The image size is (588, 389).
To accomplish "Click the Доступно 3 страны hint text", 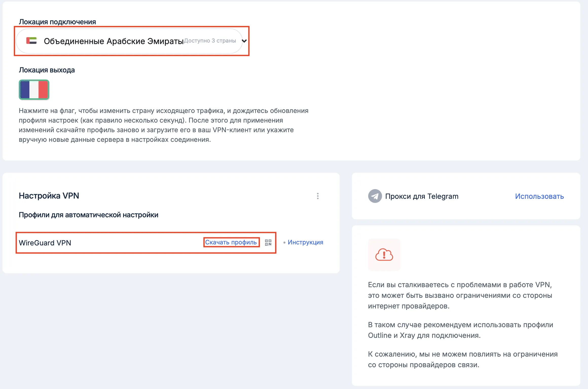I will (x=210, y=41).
